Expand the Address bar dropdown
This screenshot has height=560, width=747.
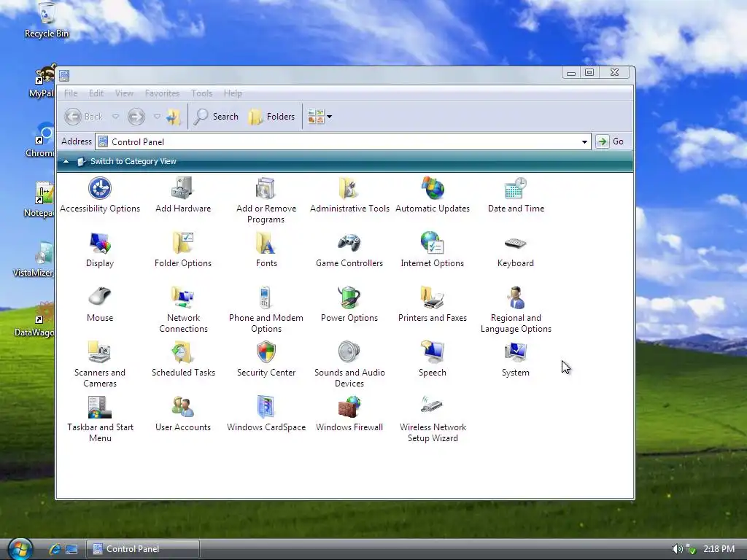point(584,142)
